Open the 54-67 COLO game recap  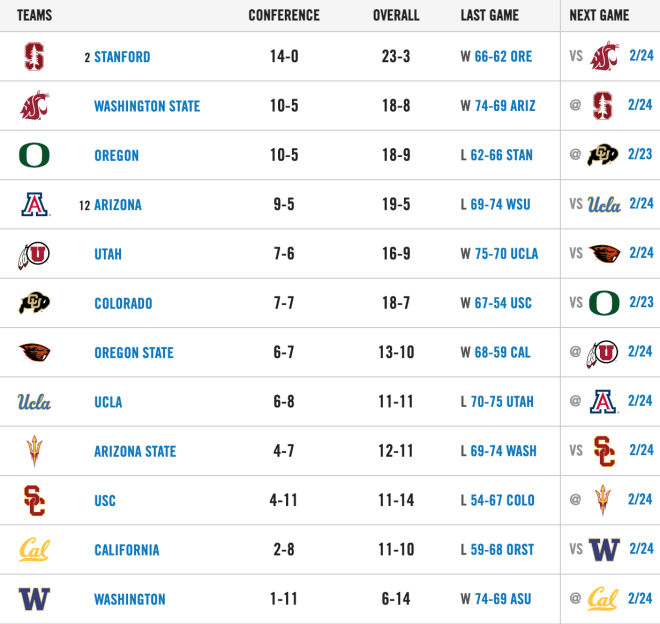click(502, 500)
